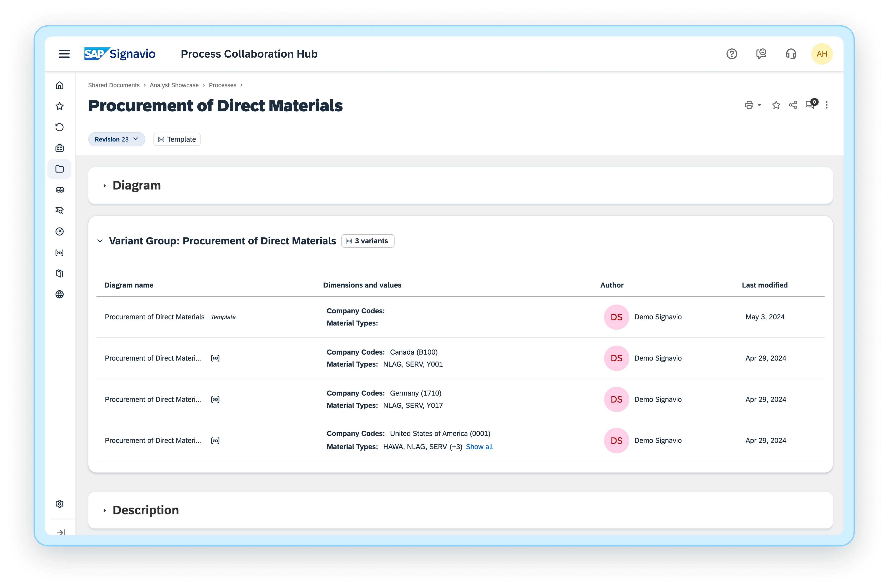Open the AH user avatar menu

coord(822,54)
